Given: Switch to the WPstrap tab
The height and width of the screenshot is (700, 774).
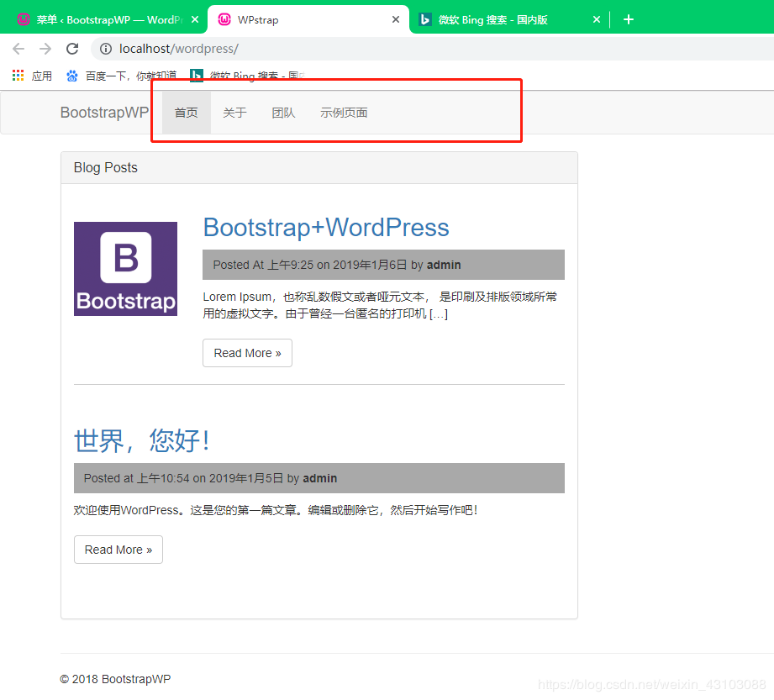Looking at the screenshot, I should tap(308, 19).
